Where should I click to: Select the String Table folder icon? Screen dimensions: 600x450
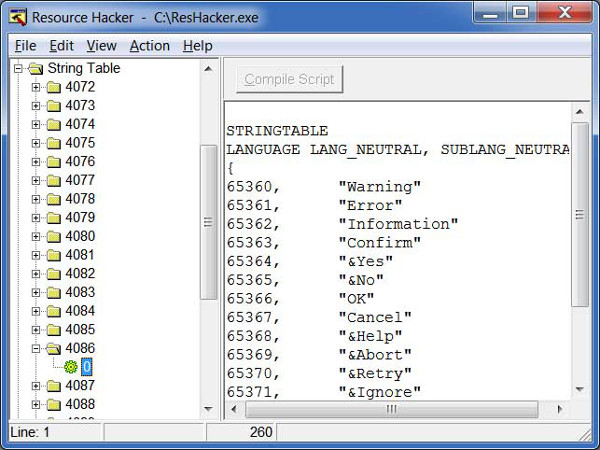pyautogui.click(x=35, y=69)
